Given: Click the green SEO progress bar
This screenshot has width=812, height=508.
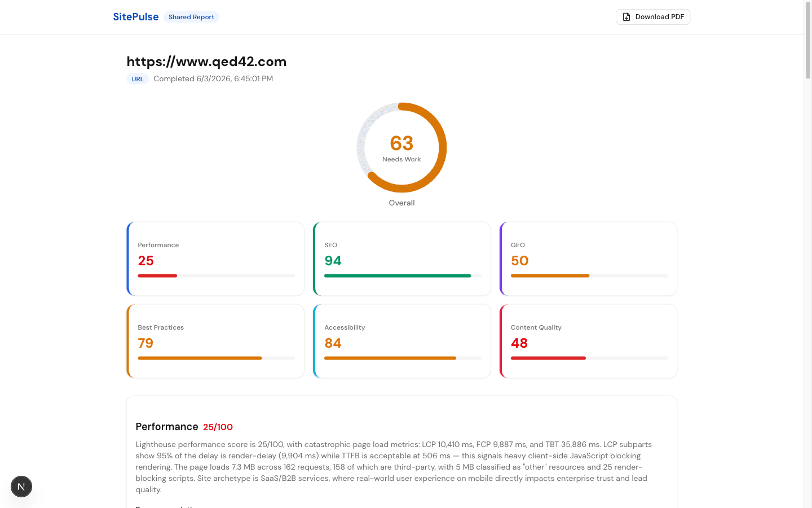Looking at the screenshot, I should point(398,275).
